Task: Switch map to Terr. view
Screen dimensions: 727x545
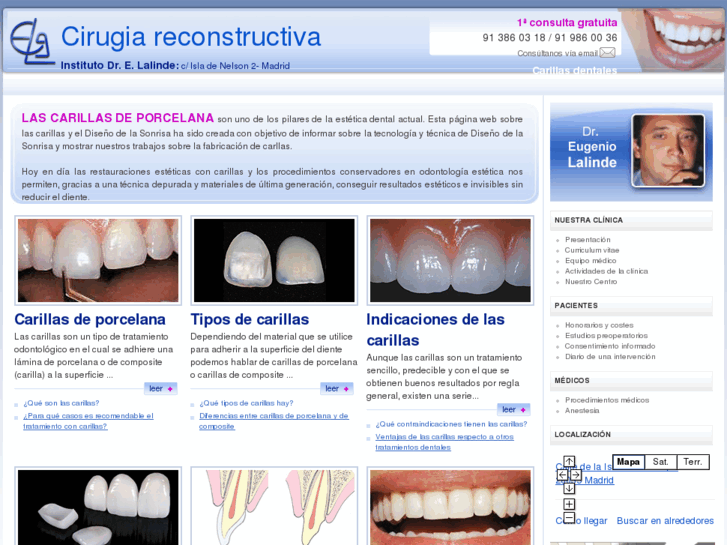Action: [693, 462]
